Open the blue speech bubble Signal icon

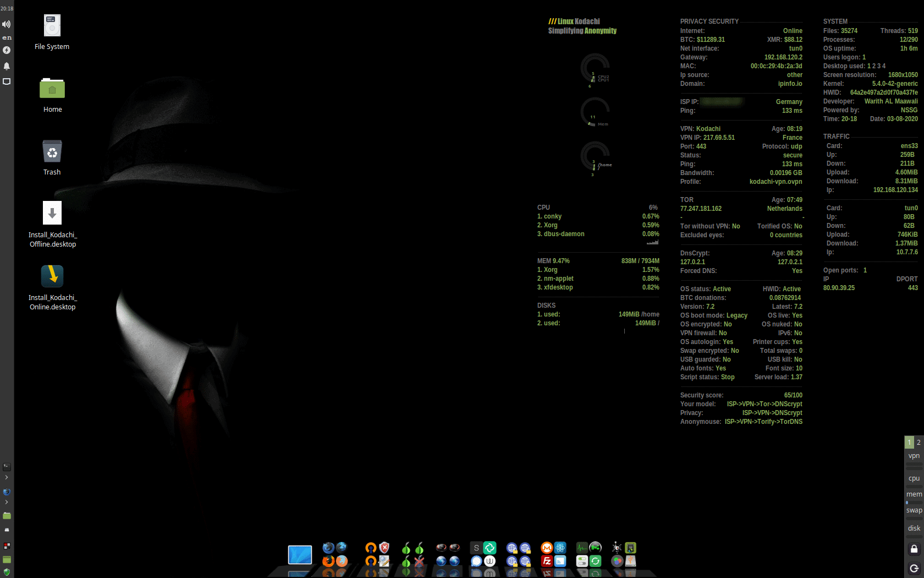(x=476, y=561)
